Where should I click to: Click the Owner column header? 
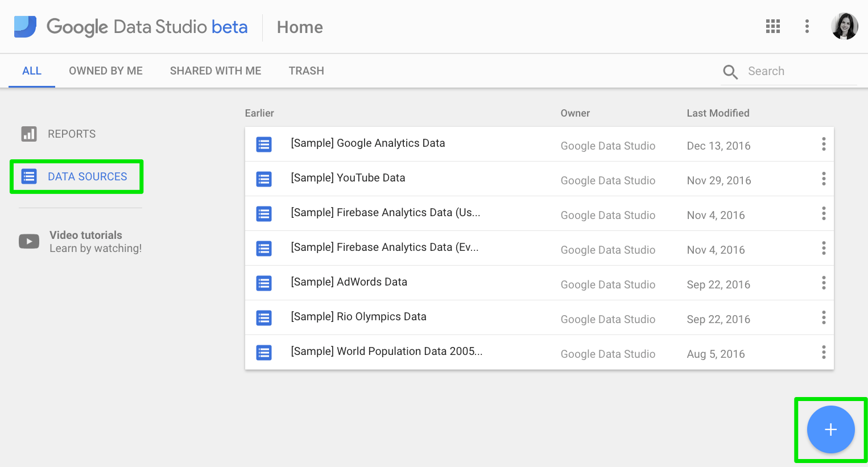click(x=575, y=113)
